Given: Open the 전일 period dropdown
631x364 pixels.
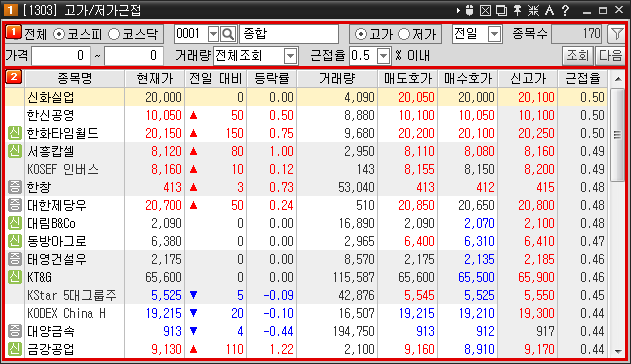Looking at the screenshot, I should click(494, 34).
